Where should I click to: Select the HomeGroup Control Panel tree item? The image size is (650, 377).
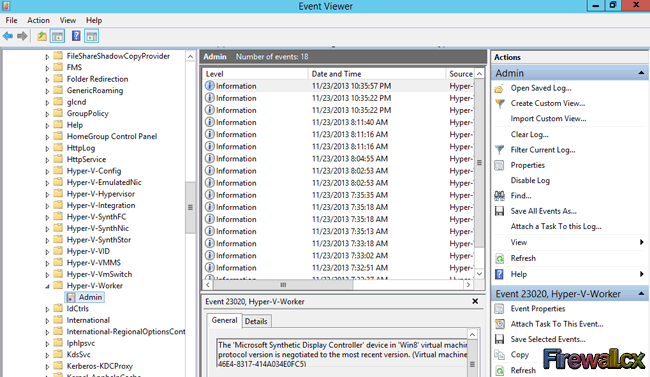(x=112, y=136)
